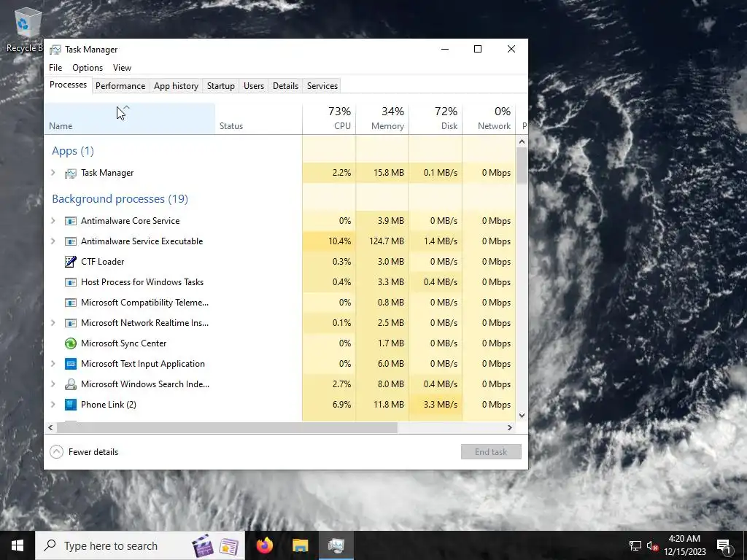Viewport: 747px width, 560px height.
Task: Open File Explorer from the taskbar
Action: (300, 545)
